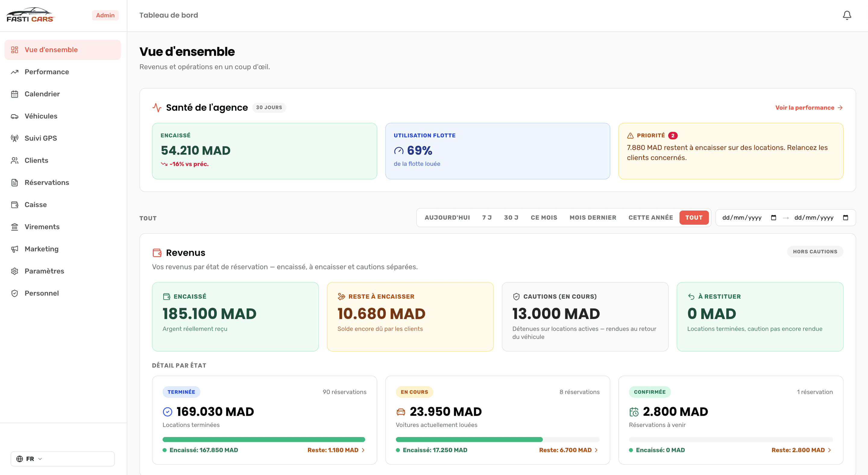The height and width of the screenshot is (475, 868).
Task: Go to Réservations in sidebar
Action: click(63, 183)
